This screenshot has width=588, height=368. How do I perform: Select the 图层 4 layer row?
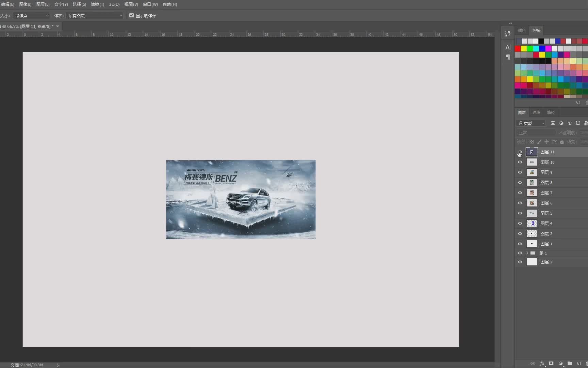pyautogui.click(x=552, y=224)
